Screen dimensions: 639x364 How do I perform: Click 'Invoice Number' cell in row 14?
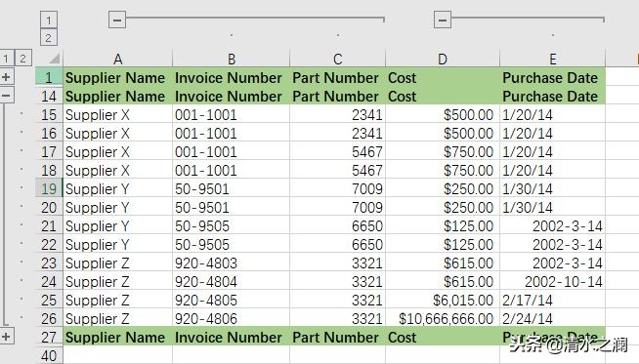pyautogui.click(x=231, y=96)
